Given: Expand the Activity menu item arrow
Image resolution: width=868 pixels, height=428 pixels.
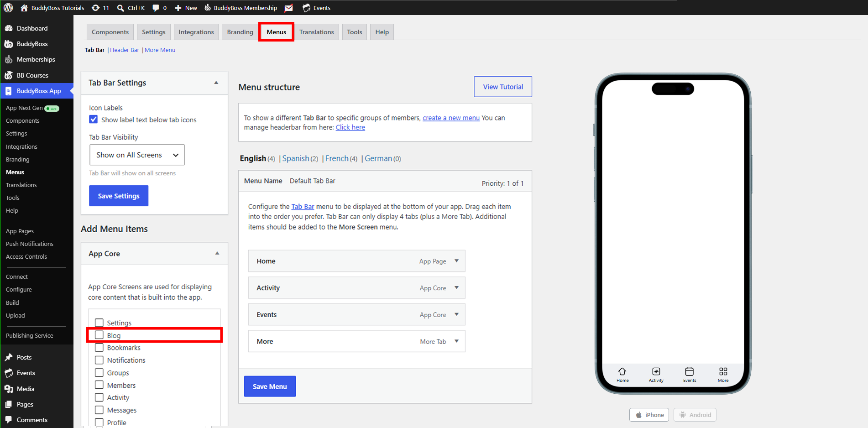Looking at the screenshot, I should [x=456, y=288].
